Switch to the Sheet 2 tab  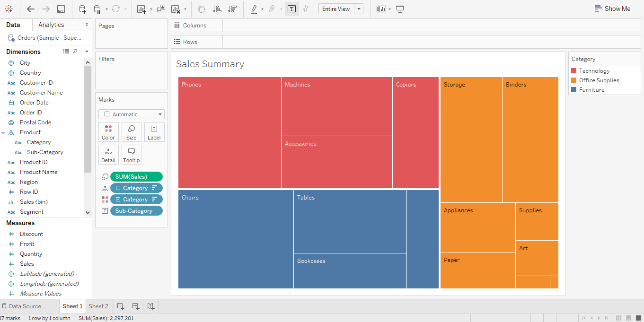(x=98, y=306)
